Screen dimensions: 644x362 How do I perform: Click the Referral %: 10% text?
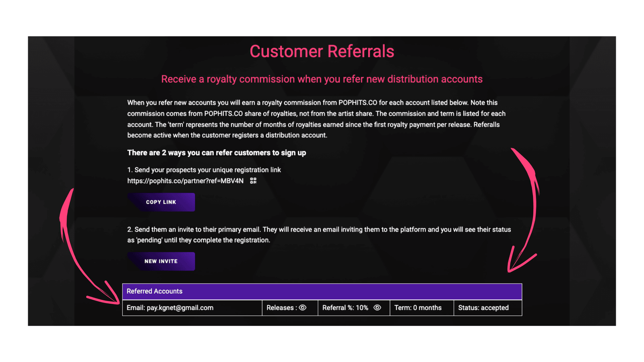click(x=345, y=308)
